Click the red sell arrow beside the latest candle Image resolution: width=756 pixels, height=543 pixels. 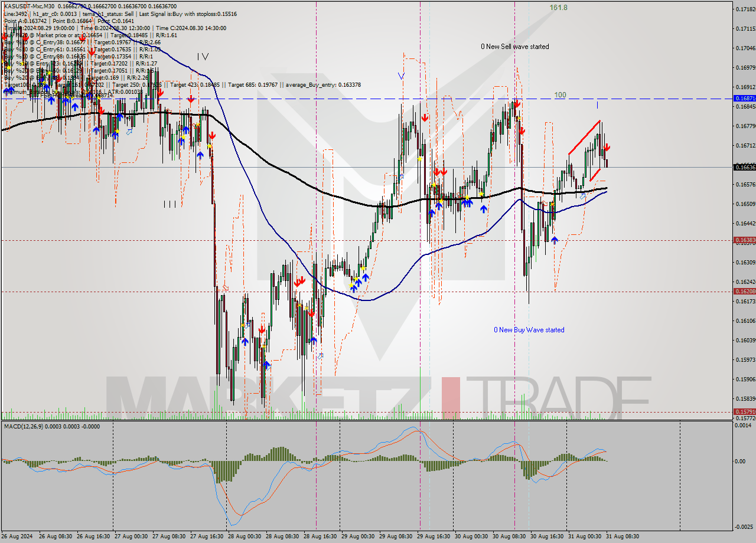pos(607,147)
